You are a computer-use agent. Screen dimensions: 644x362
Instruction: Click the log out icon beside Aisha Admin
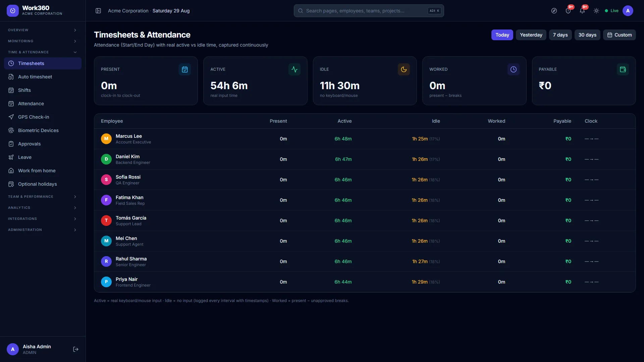click(x=76, y=349)
